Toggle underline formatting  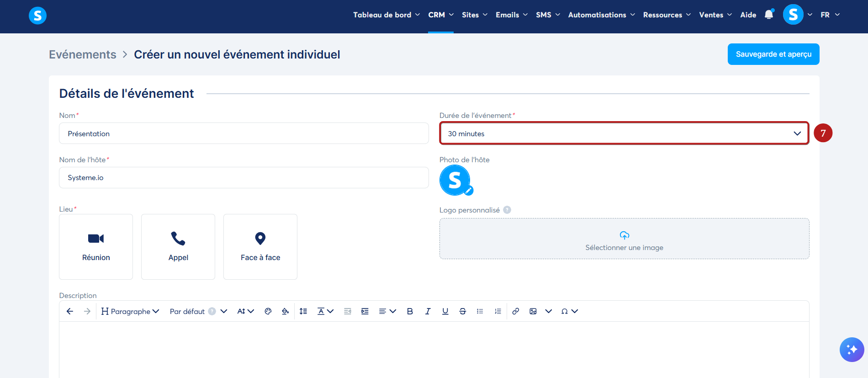[x=445, y=311]
